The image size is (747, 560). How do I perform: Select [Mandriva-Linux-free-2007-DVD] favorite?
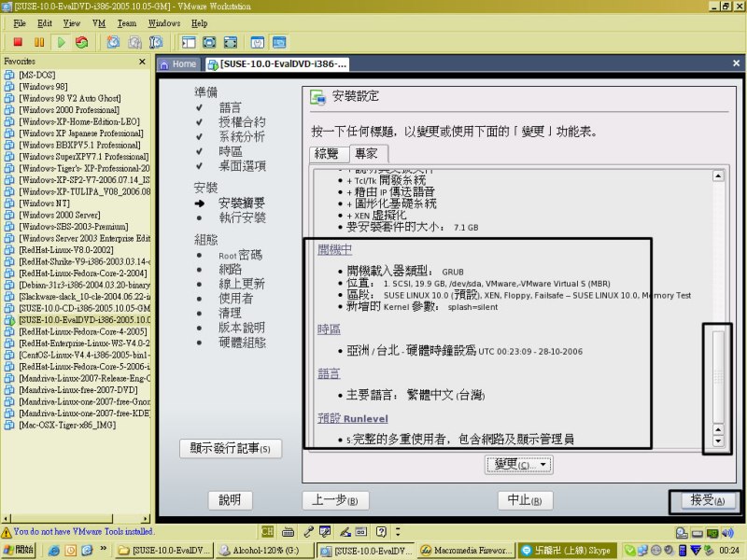[78, 390]
